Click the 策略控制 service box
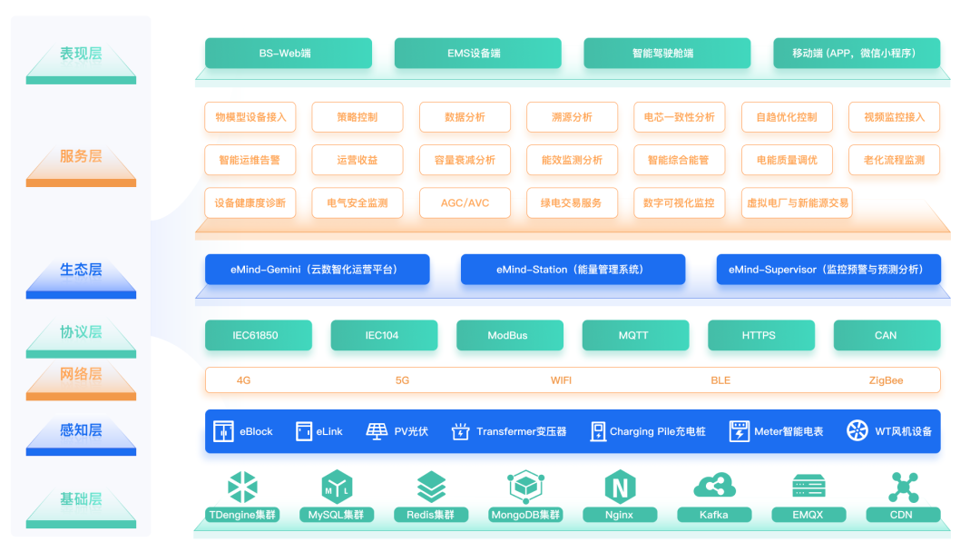Image resolution: width=980 pixels, height=552 pixels. [357, 117]
